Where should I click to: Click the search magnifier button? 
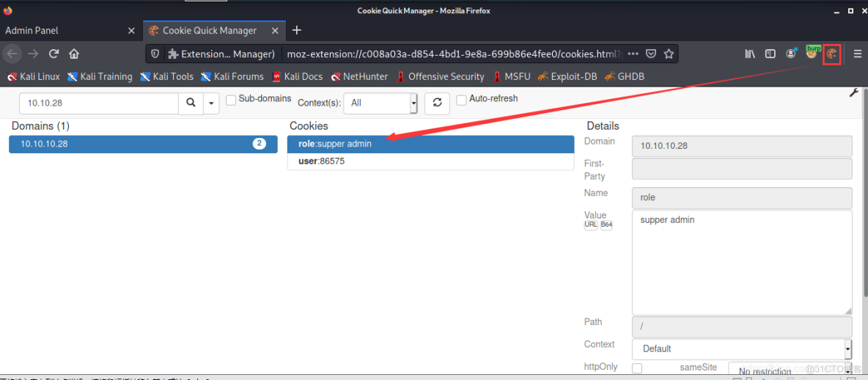[191, 103]
